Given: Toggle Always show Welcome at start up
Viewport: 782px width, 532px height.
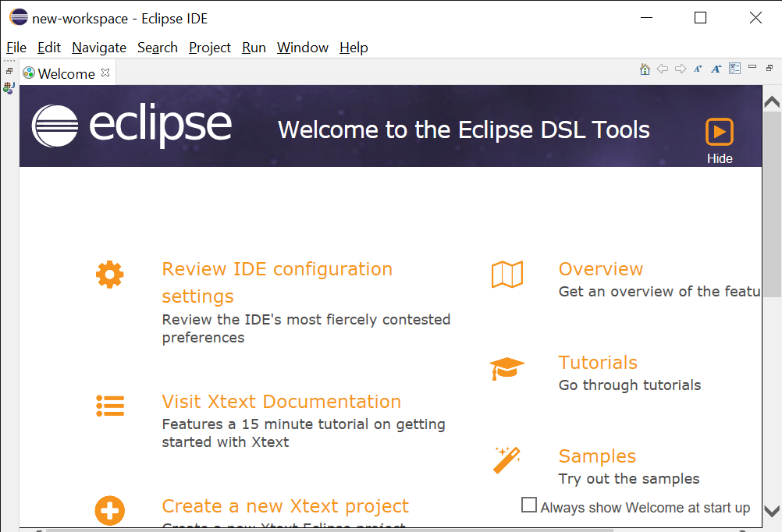Looking at the screenshot, I should pos(529,505).
